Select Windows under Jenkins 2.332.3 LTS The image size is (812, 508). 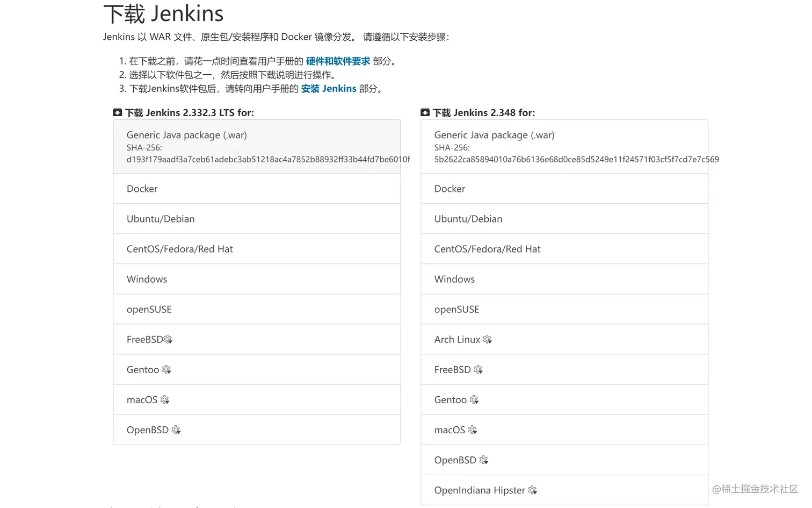point(257,279)
